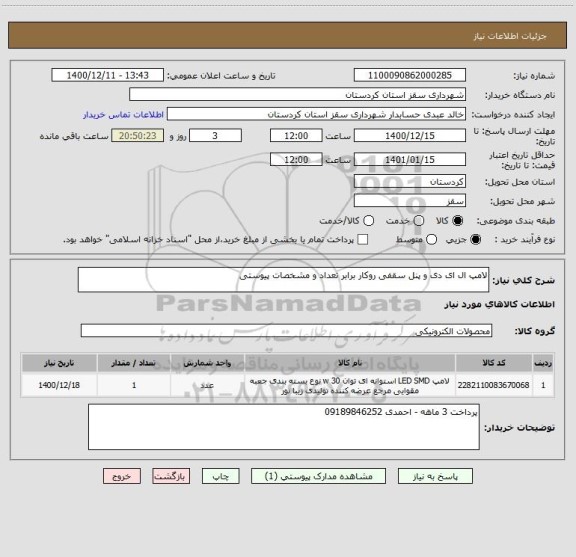Click the remaining time field 20:50:23

138,136
